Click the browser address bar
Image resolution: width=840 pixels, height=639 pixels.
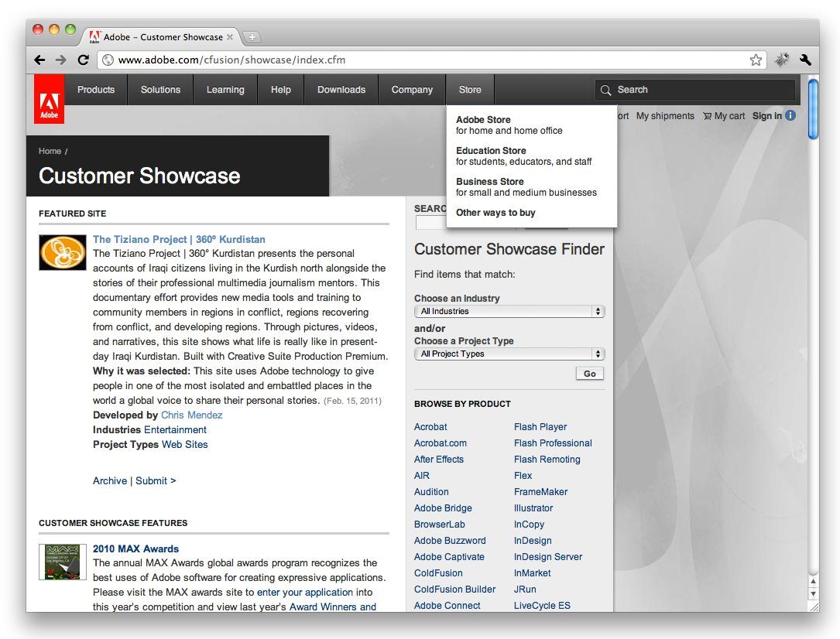[431, 60]
